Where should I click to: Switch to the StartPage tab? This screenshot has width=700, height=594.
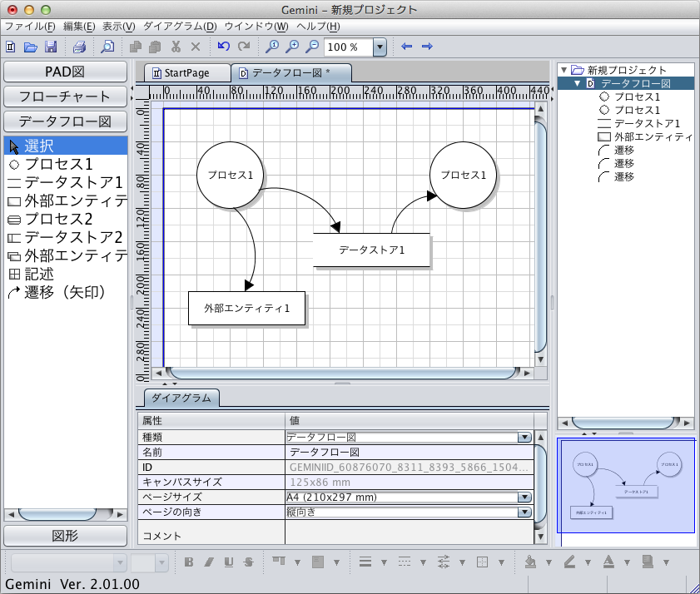pyautogui.click(x=187, y=72)
